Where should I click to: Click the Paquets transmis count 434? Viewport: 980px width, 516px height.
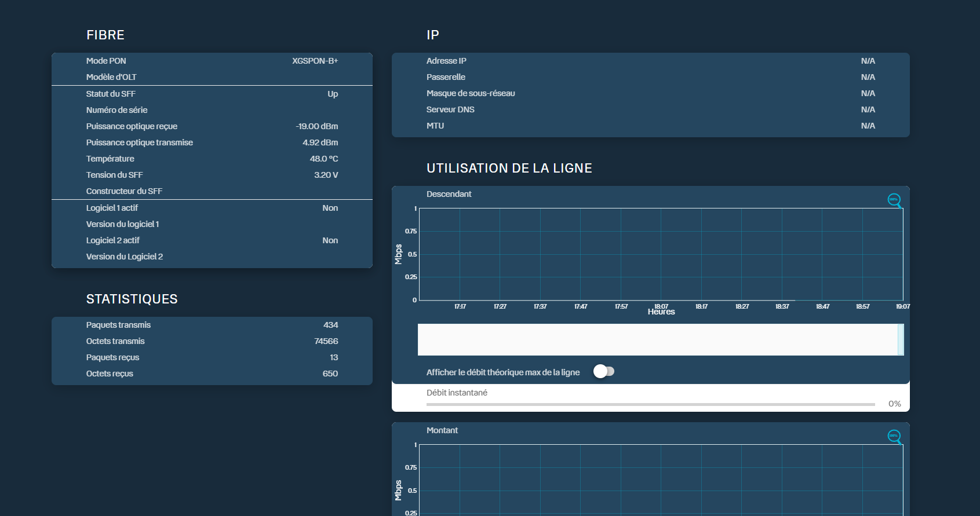pyautogui.click(x=330, y=325)
